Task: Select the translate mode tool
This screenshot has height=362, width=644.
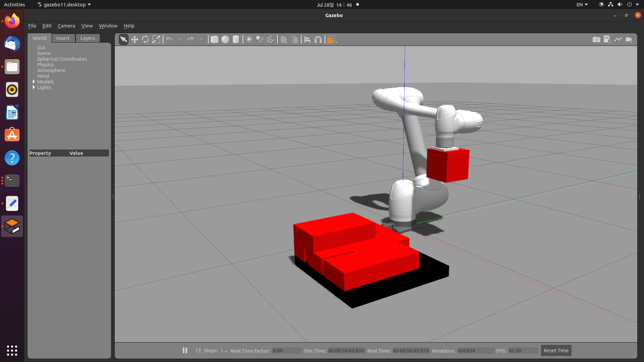Action: 135,39
